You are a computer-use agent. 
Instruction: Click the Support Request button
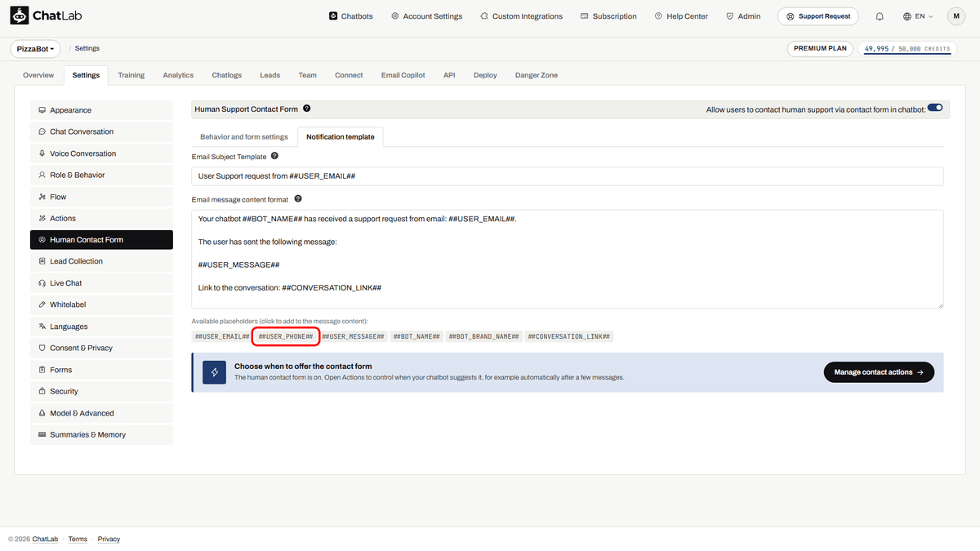point(817,16)
